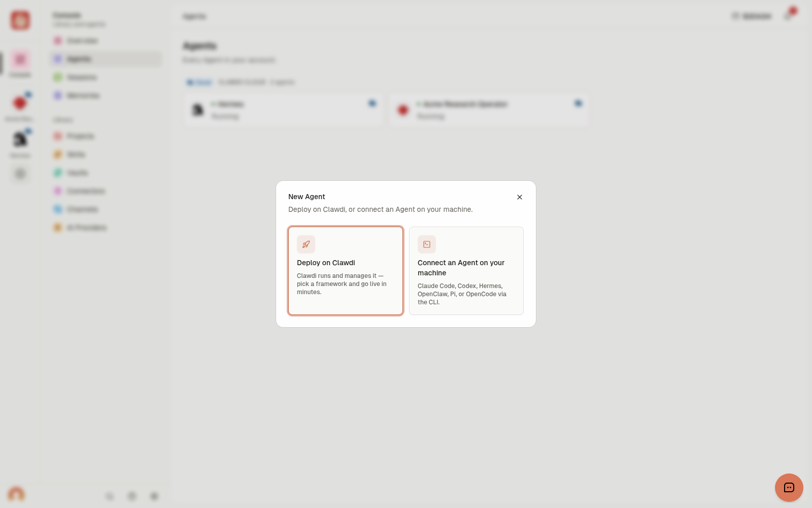Viewport: 812px width, 508px height.
Task: Click the terminal icon on Connect card
Action: tap(427, 244)
